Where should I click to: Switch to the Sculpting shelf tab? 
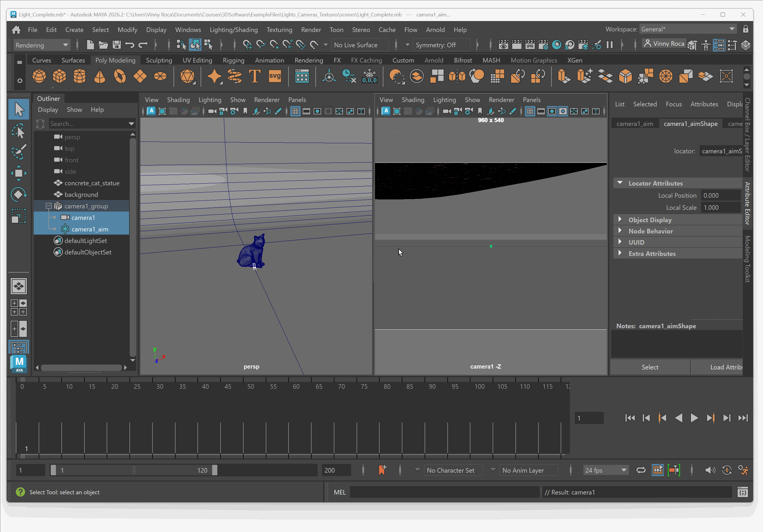coord(159,60)
